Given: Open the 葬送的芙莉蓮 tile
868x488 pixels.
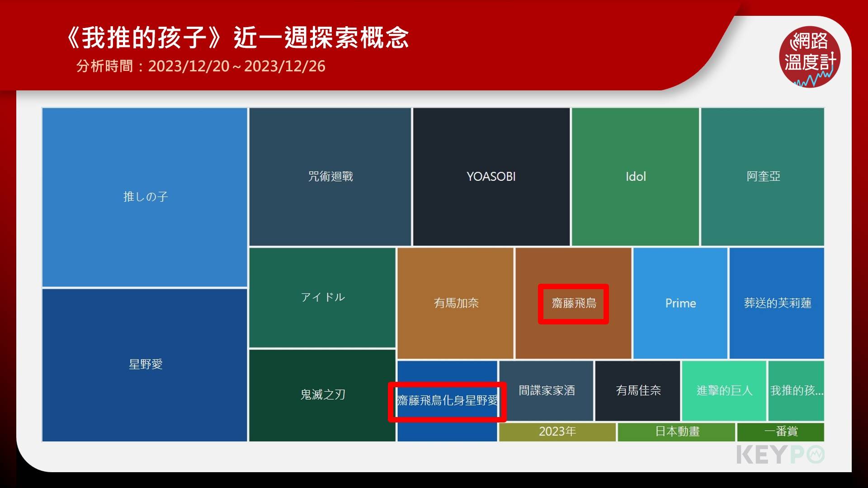Looking at the screenshot, I should click(777, 303).
